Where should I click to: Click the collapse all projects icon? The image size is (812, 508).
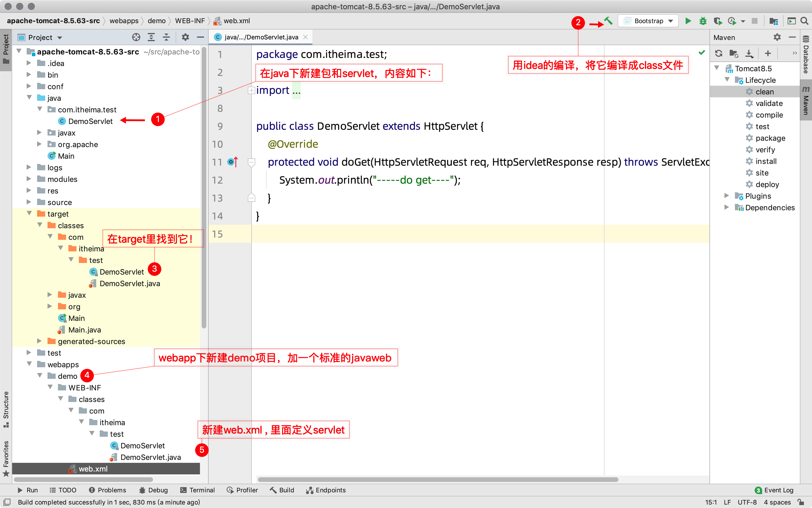pos(166,37)
